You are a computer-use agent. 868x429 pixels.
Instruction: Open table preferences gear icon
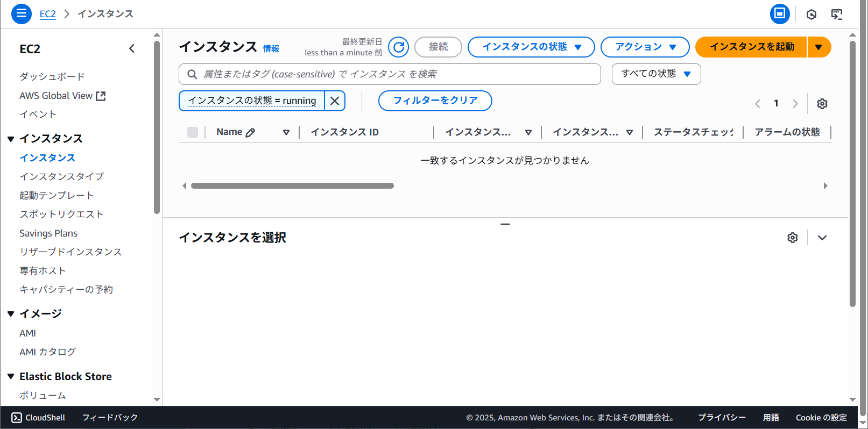(822, 104)
